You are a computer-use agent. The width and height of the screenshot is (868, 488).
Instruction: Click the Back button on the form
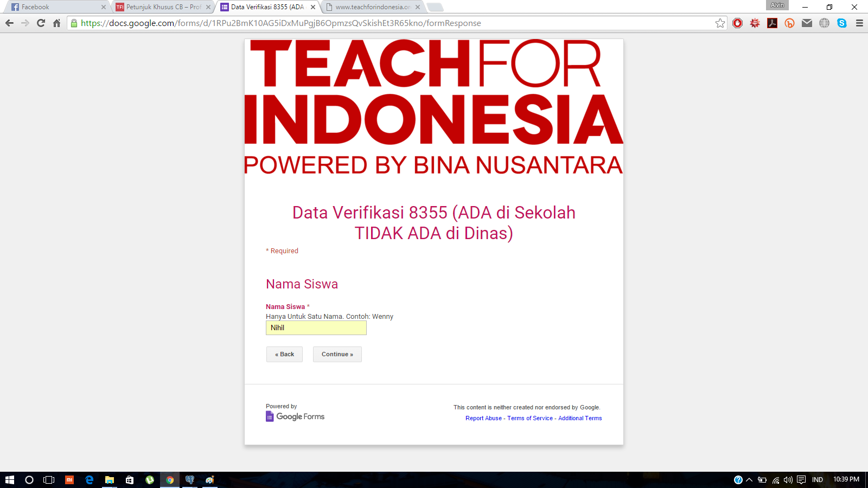(284, 354)
